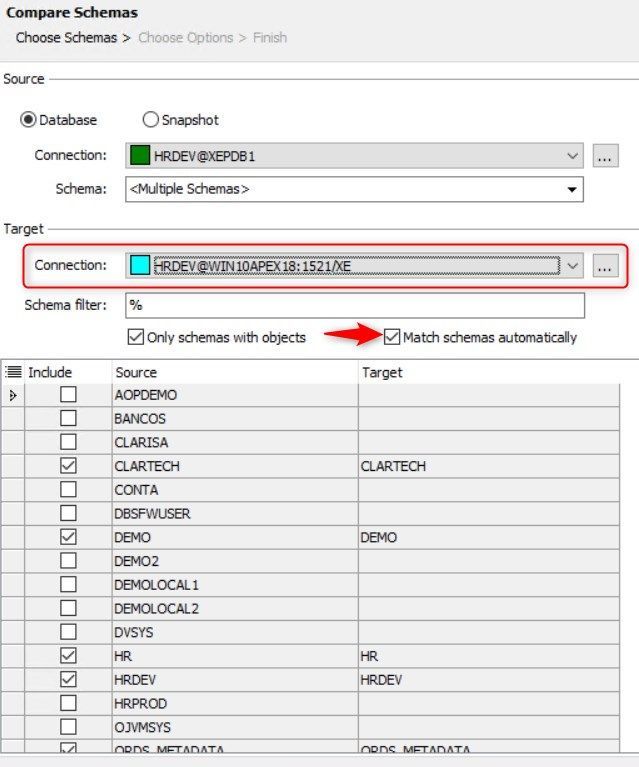Select the AOPDEMO source cell
This screenshot has width=639, height=767.
point(235,395)
